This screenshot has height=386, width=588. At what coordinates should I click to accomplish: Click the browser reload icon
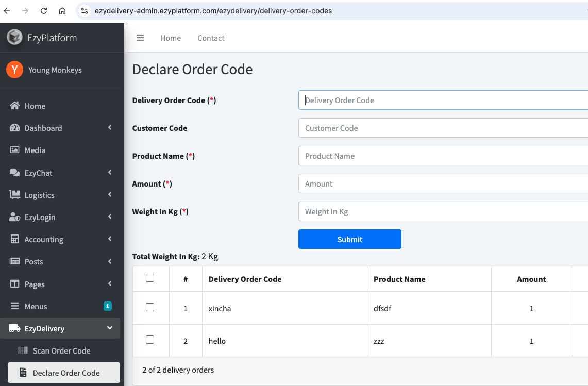tap(44, 11)
